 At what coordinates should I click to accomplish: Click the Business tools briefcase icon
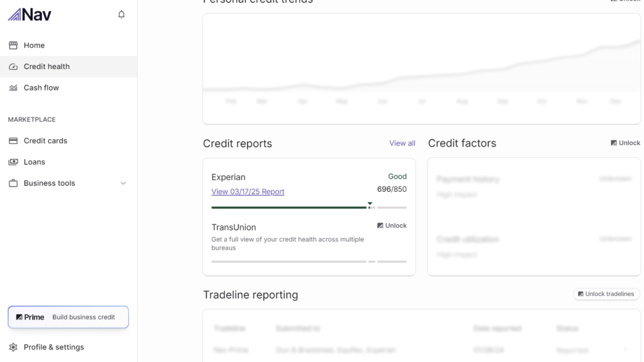point(13,184)
